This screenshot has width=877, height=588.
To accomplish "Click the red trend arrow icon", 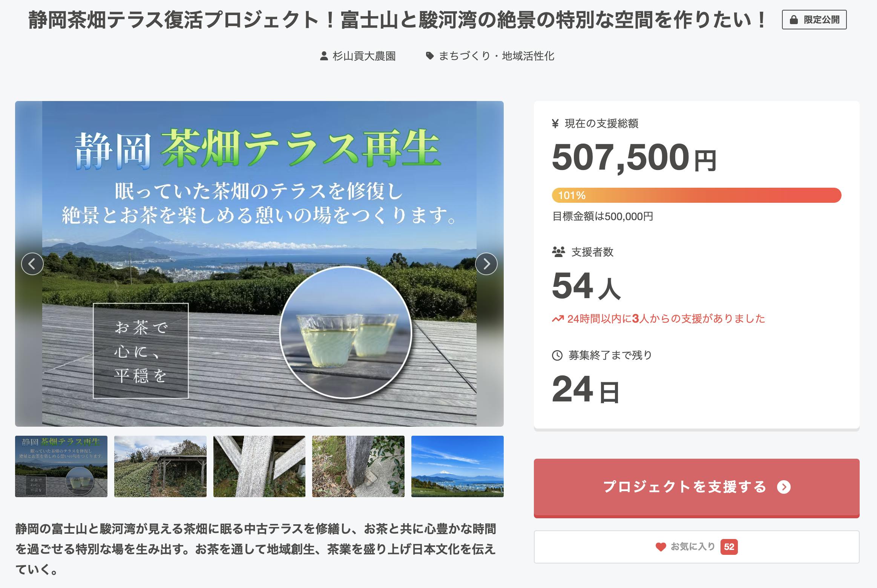I will tap(558, 319).
